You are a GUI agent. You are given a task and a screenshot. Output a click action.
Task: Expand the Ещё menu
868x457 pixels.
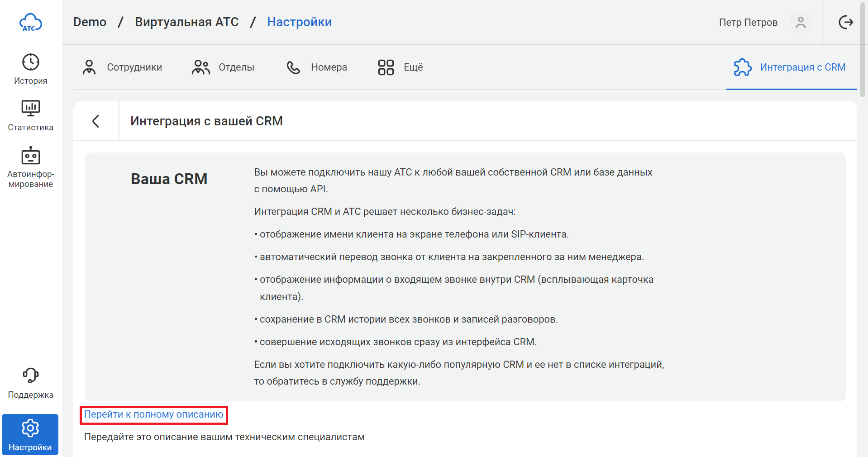(401, 67)
